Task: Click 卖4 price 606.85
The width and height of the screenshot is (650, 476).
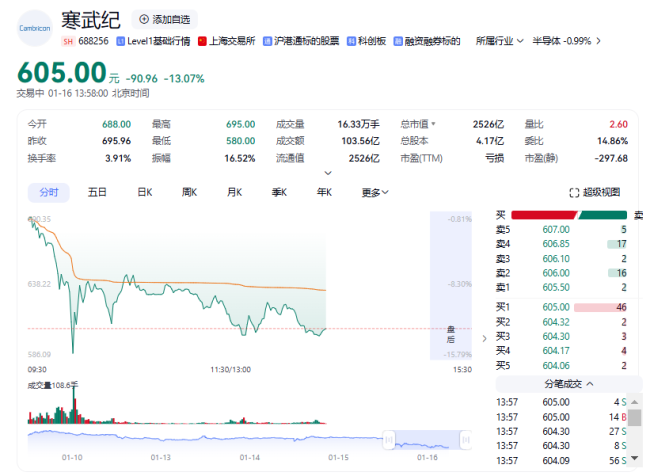Action: 556,244
